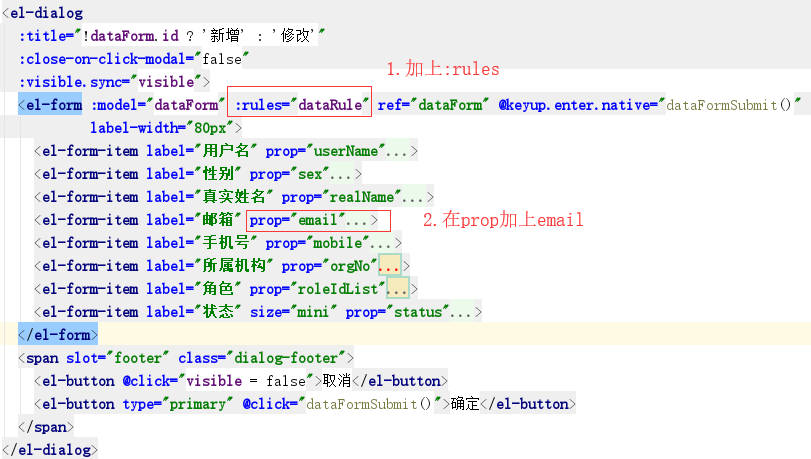Click the closing </span> tag
Screen dimensions: 811x459
pyautogui.click(x=46, y=427)
